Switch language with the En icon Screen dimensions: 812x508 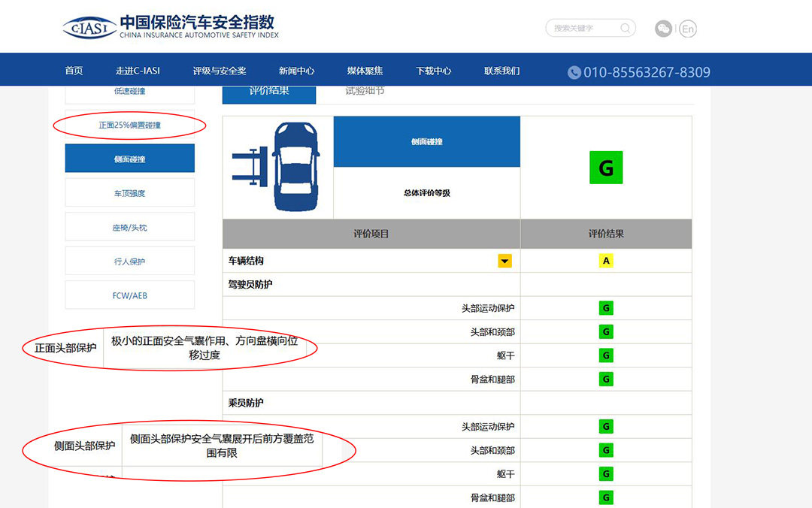click(687, 29)
